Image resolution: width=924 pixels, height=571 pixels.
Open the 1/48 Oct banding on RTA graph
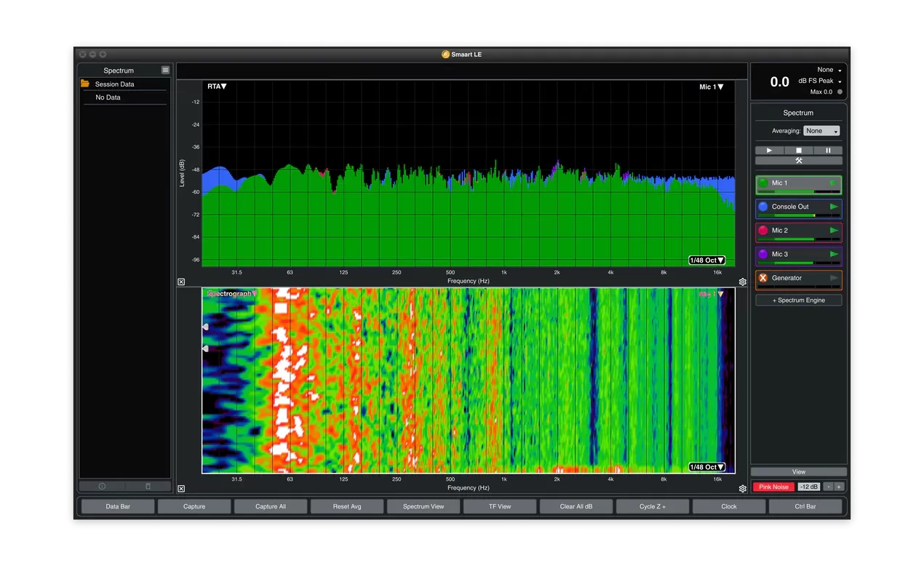707,260
